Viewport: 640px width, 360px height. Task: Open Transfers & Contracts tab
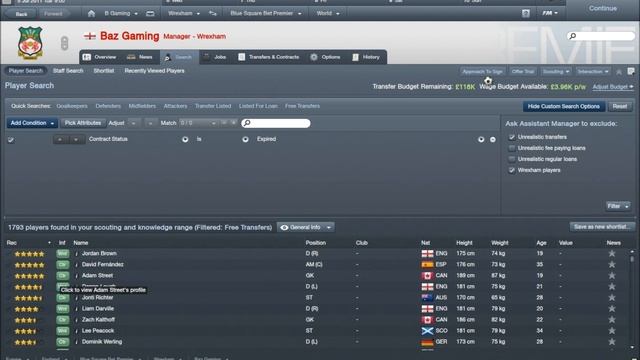point(269,57)
